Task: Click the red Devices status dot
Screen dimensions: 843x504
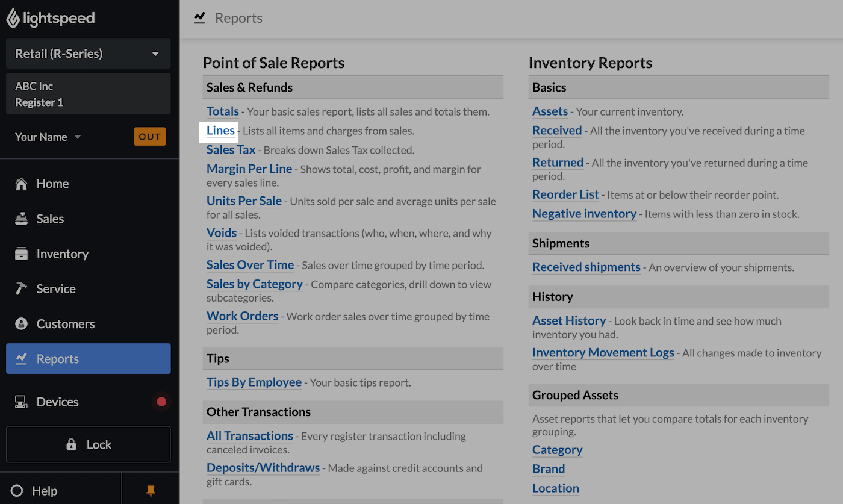Action: (161, 402)
